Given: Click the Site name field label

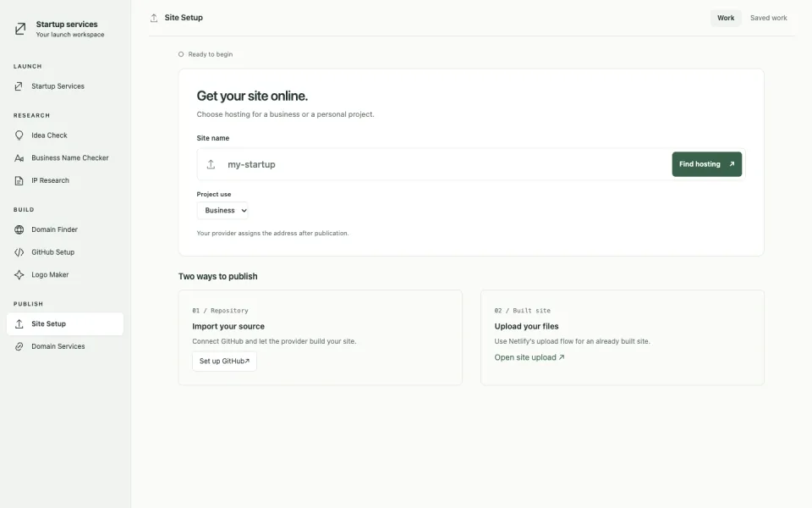Looking at the screenshot, I should click(213, 138).
